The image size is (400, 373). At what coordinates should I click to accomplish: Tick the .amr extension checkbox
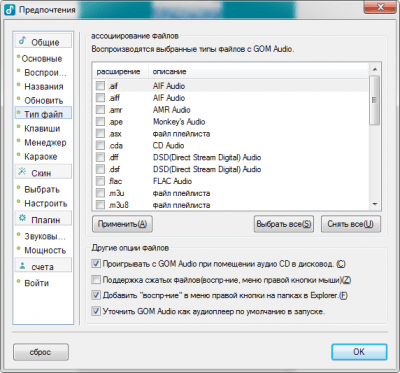[x=100, y=110]
